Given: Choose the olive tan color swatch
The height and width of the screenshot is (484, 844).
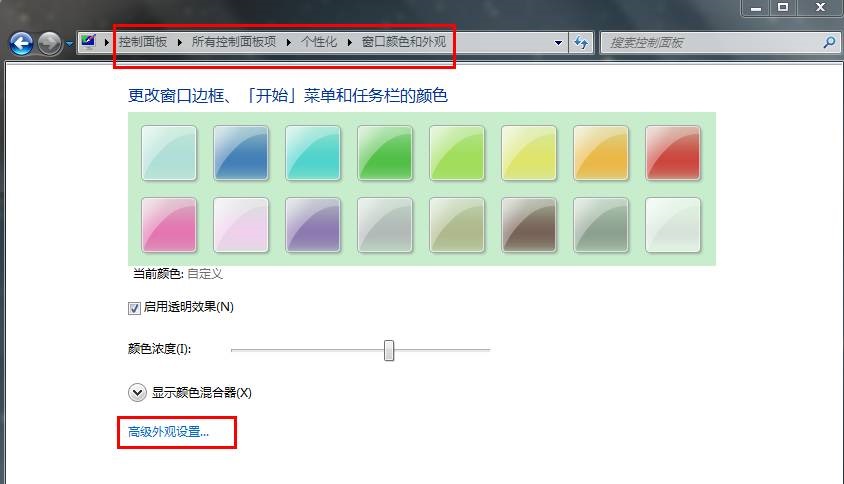Looking at the screenshot, I should click(457, 225).
